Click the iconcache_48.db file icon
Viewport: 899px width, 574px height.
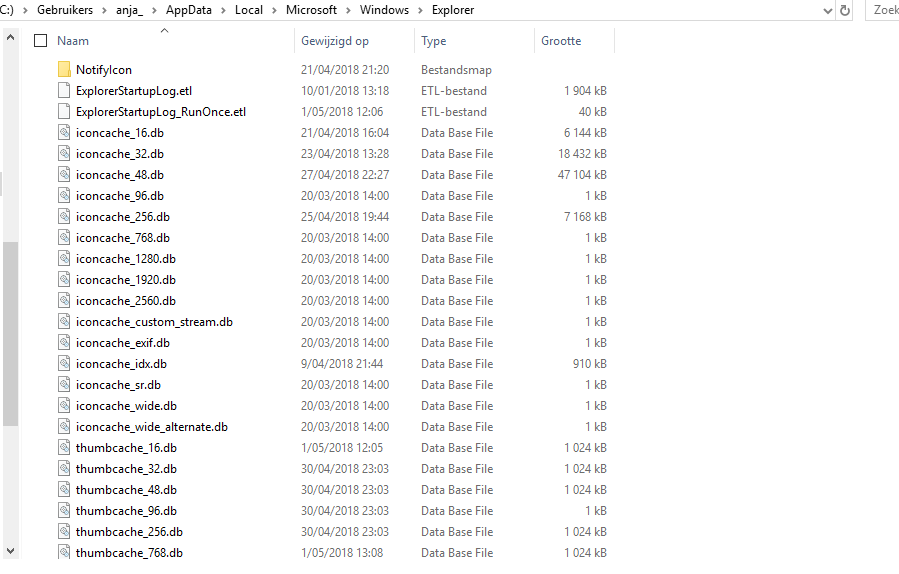(64, 175)
